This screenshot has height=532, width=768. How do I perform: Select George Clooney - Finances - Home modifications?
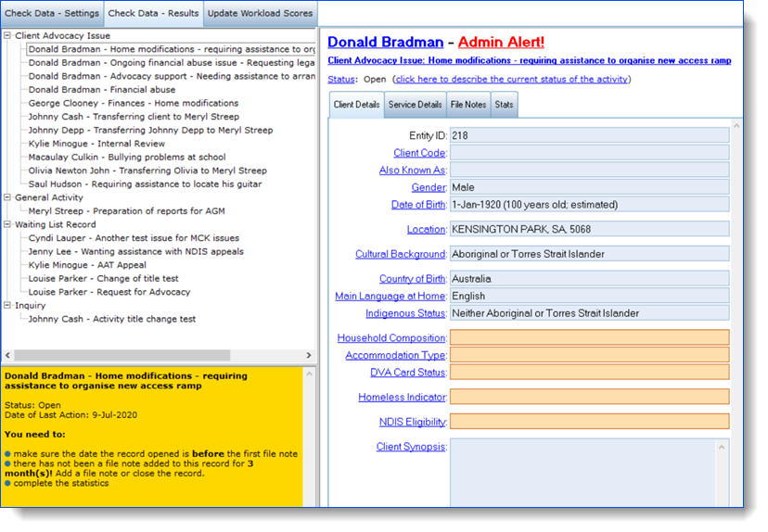pyautogui.click(x=134, y=103)
